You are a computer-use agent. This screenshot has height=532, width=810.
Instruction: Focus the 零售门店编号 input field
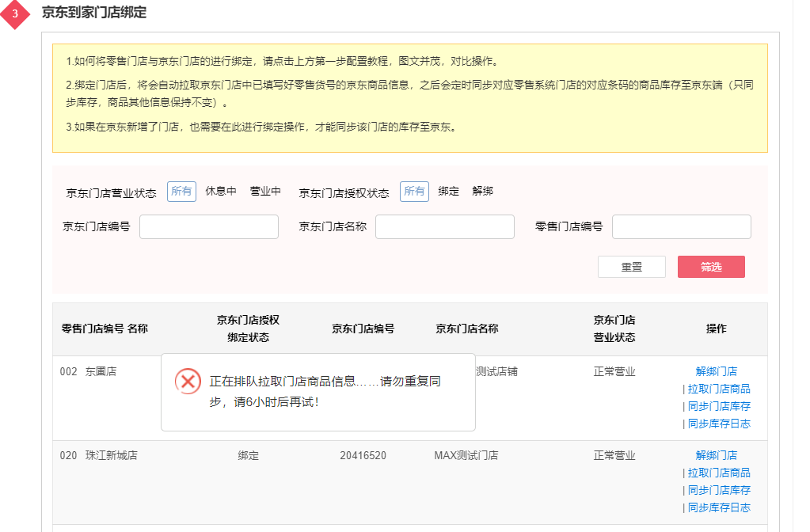[x=682, y=226]
